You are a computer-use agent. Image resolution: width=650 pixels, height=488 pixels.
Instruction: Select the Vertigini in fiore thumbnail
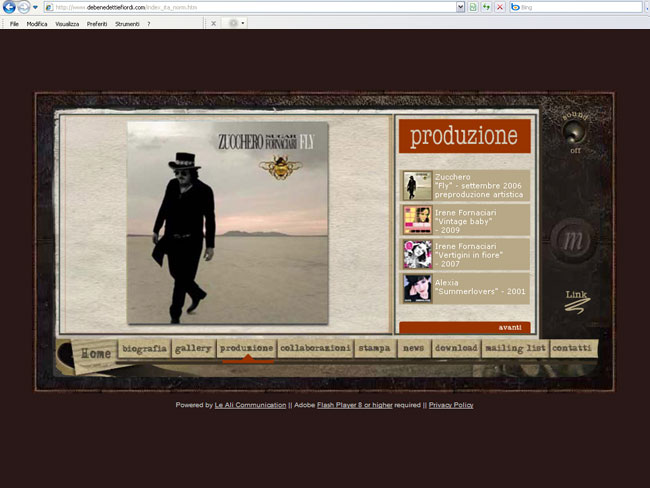click(417, 255)
